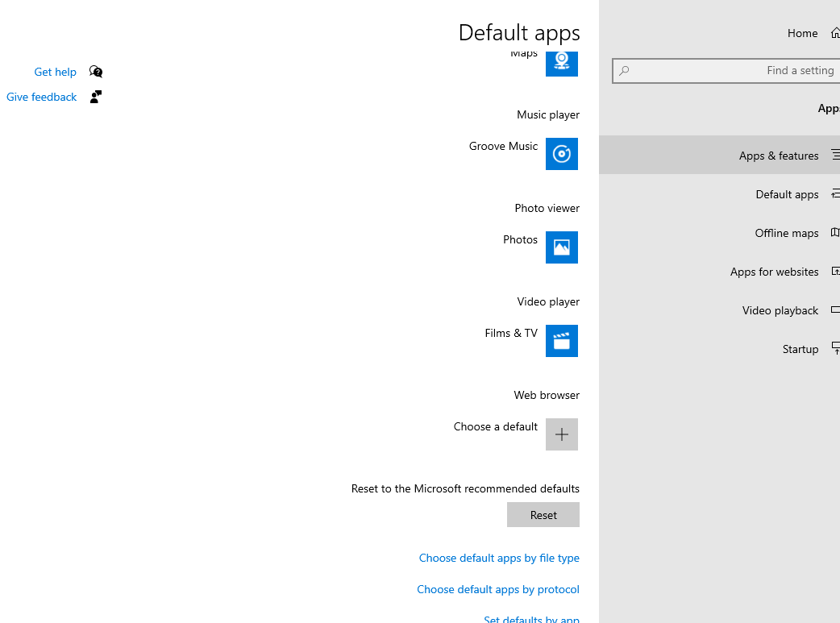Click the Films & TV label

pos(511,333)
